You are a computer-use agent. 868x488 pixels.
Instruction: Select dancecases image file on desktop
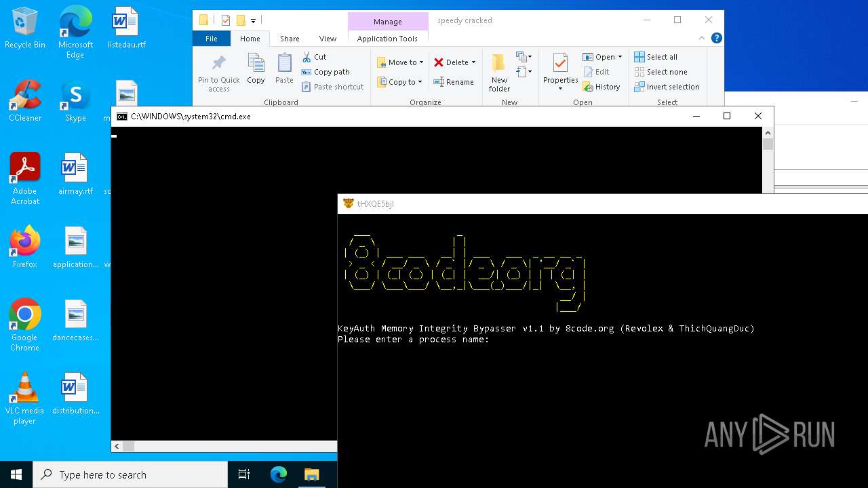click(75, 321)
